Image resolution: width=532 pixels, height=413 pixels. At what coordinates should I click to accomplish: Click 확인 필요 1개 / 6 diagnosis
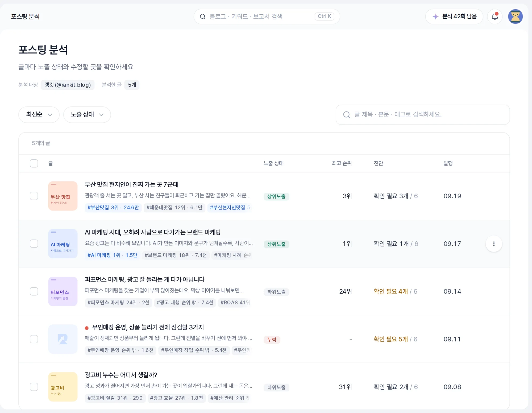click(396, 244)
